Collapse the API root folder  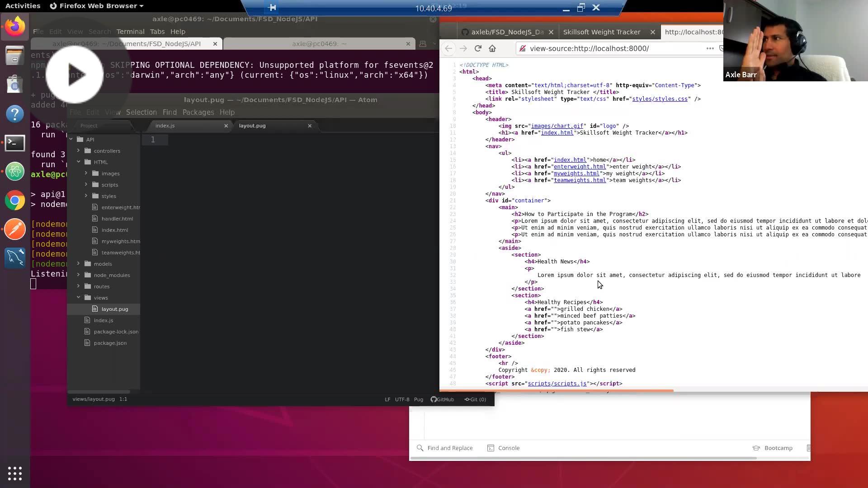coord(71,139)
